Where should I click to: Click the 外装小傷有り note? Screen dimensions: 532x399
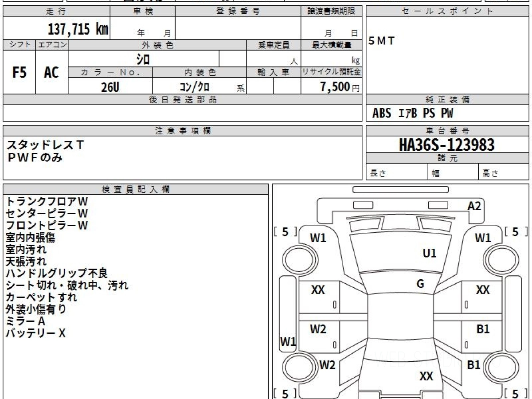(36, 309)
